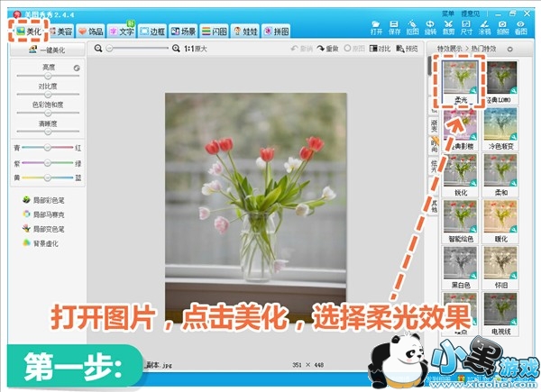541x392 pixels.
Task: Click the 原图 original image button
Action: coord(354,49)
